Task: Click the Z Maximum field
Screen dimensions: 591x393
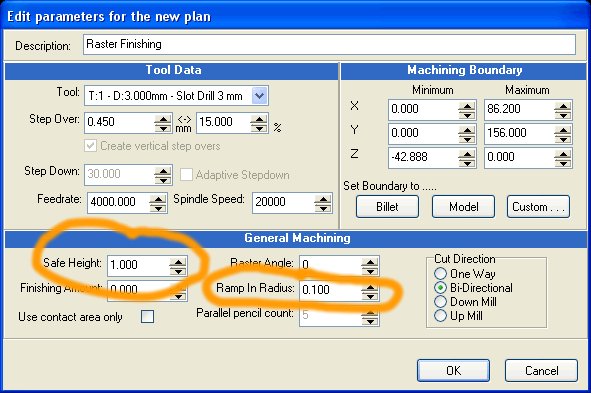Action: click(519, 158)
